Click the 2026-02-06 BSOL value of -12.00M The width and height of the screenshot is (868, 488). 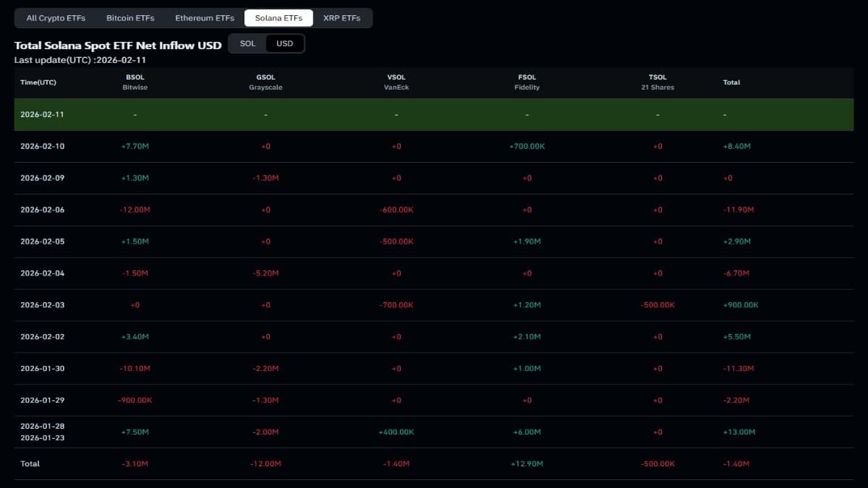pyautogui.click(x=135, y=210)
